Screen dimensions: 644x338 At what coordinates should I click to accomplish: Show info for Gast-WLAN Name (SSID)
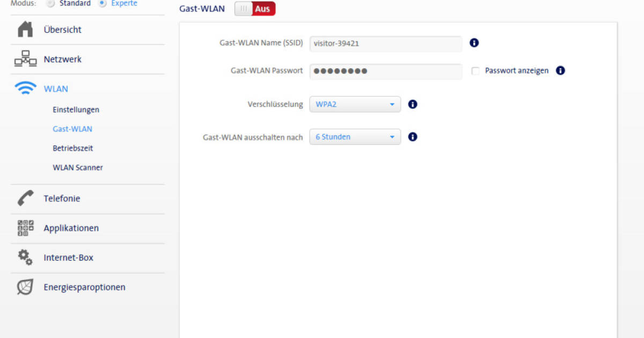[474, 43]
